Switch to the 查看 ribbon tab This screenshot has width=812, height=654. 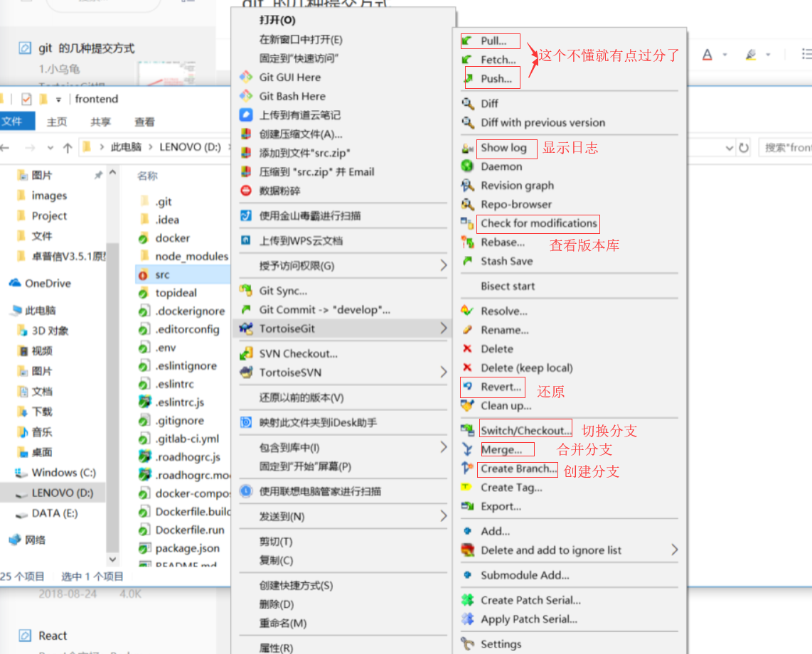[144, 122]
